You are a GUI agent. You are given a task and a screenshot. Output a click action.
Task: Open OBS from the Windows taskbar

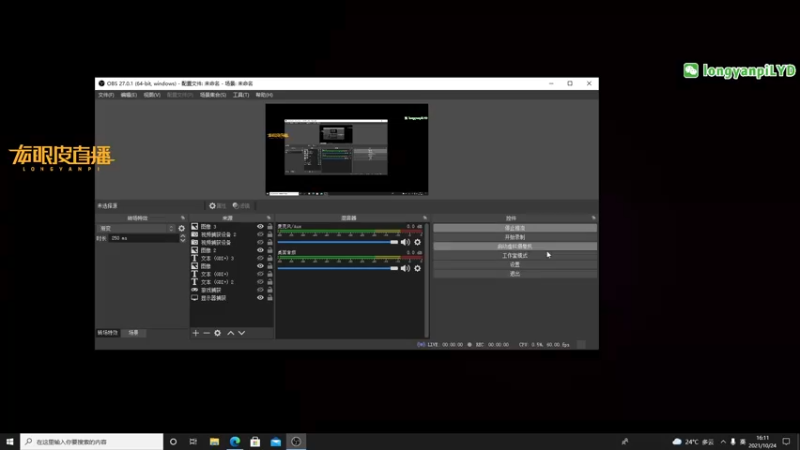click(x=296, y=441)
